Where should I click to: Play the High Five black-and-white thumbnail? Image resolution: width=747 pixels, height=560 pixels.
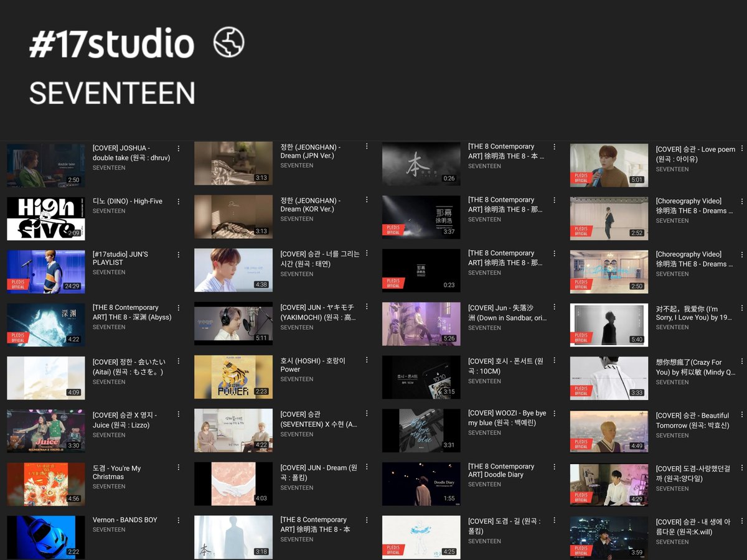pos(46,218)
